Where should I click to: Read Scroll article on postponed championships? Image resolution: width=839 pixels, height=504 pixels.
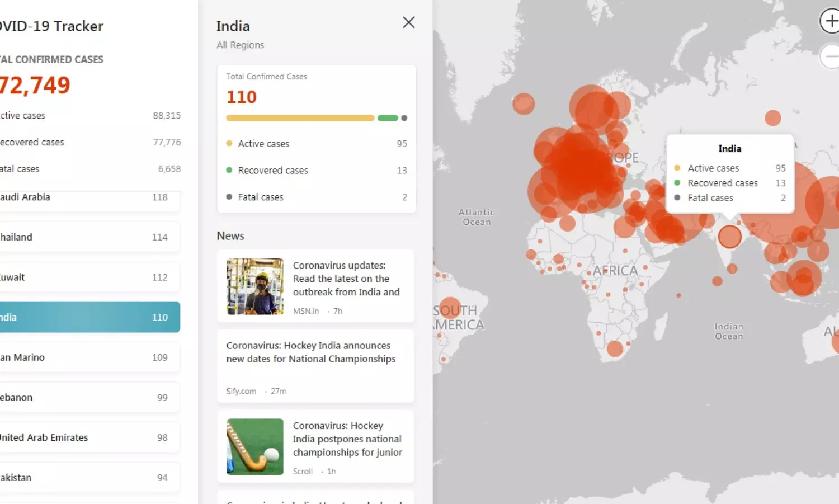coord(347,439)
